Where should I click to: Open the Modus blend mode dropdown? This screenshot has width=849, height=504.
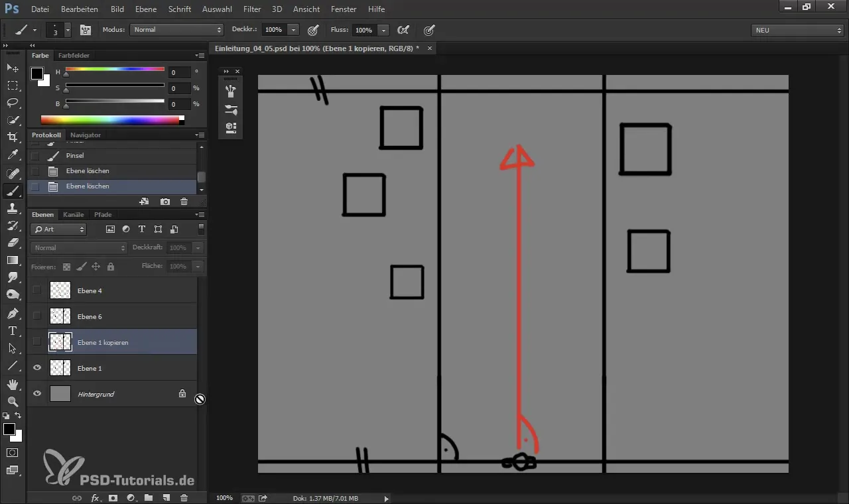point(177,30)
